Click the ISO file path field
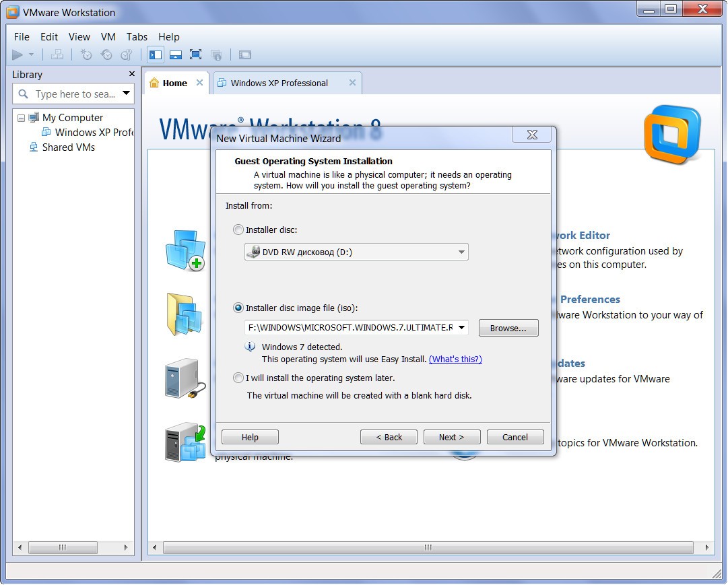728x585 pixels. click(350, 327)
